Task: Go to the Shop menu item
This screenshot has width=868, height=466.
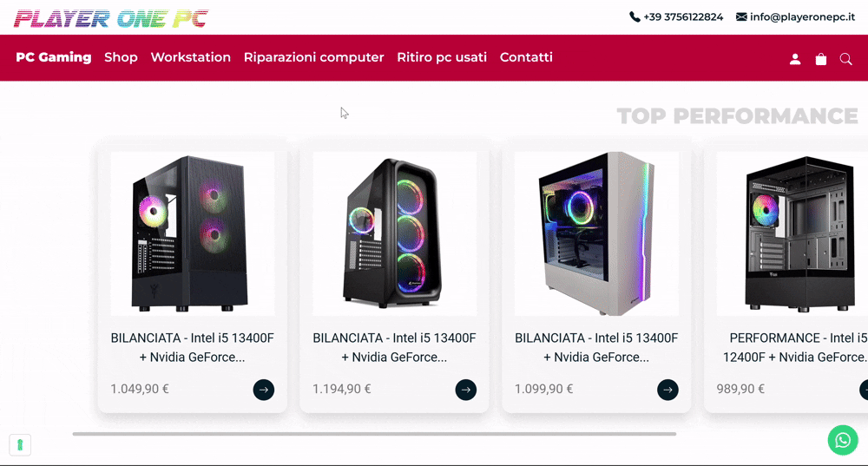Action: click(121, 57)
